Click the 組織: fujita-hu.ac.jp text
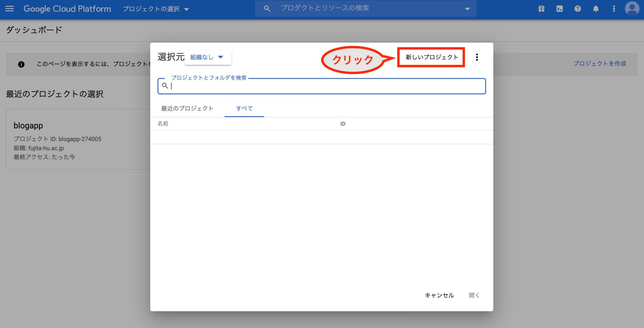Screen dimensions: 644x328 39,148
